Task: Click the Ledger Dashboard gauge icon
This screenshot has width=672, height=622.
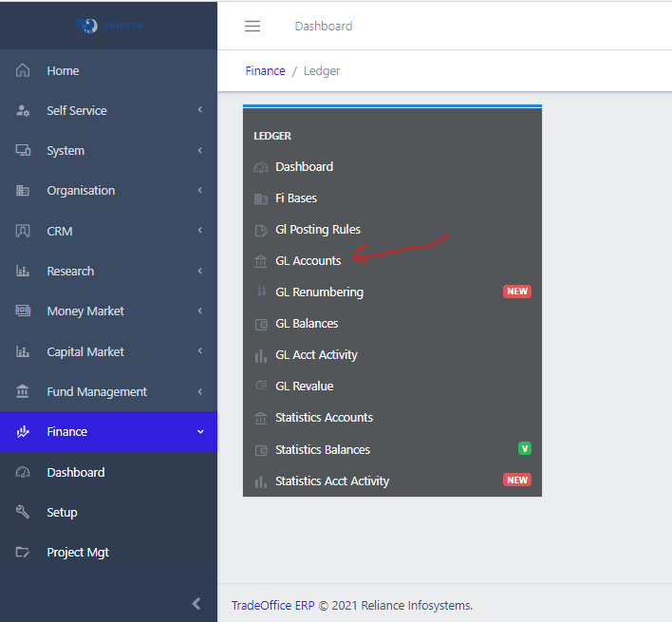Action: click(261, 167)
